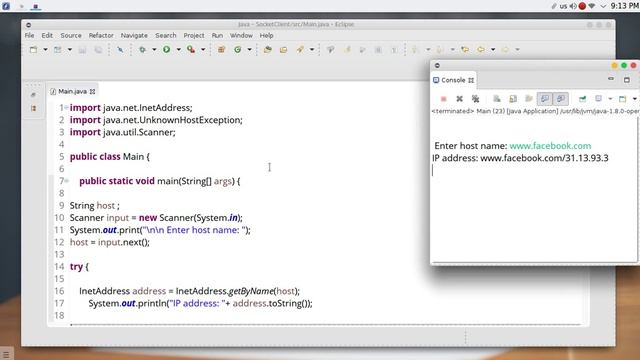Open the File menu
Viewport: 640px width, 360px height.
pyautogui.click(x=29, y=36)
